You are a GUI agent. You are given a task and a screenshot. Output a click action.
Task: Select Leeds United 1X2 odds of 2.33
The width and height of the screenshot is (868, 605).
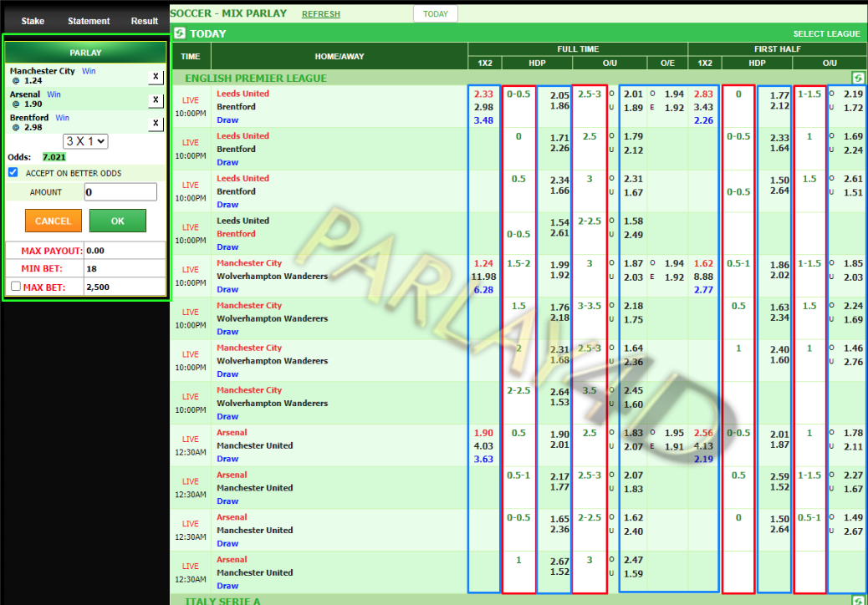click(483, 94)
